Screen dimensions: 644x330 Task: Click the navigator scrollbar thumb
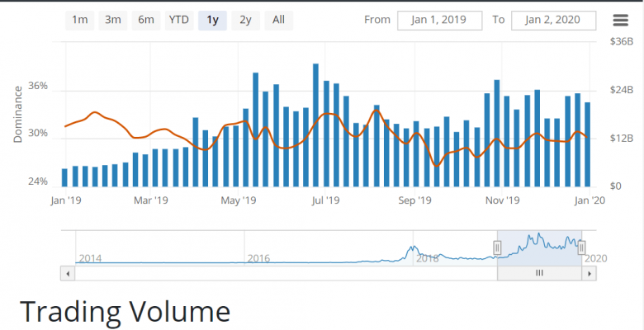539,273
